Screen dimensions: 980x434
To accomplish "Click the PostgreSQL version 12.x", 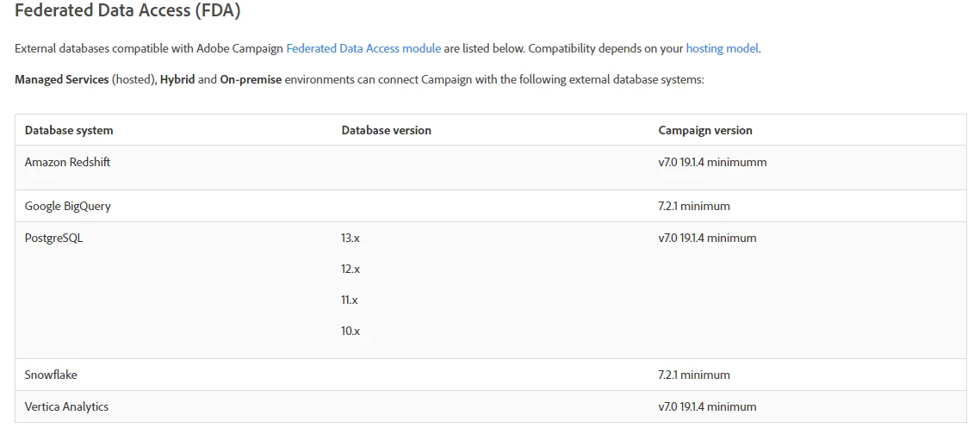I will 350,269.
